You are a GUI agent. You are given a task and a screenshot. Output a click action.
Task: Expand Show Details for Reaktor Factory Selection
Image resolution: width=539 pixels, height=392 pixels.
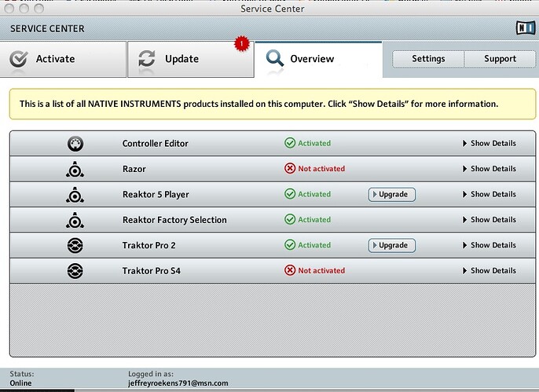pyautogui.click(x=489, y=219)
